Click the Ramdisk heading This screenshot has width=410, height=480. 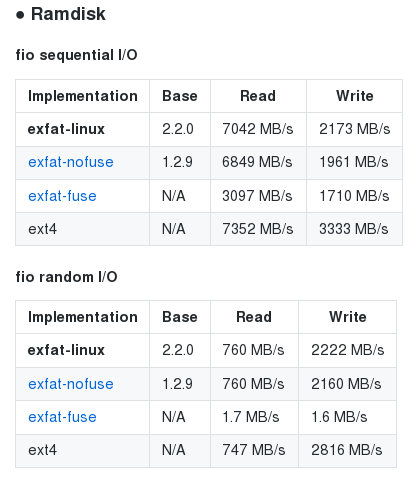point(68,14)
